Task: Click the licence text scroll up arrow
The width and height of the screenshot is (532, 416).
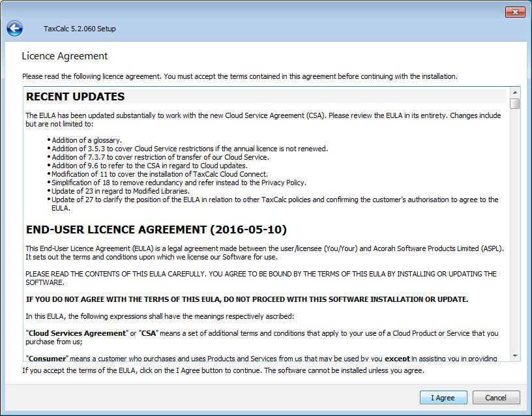Action: coord(515,93)
